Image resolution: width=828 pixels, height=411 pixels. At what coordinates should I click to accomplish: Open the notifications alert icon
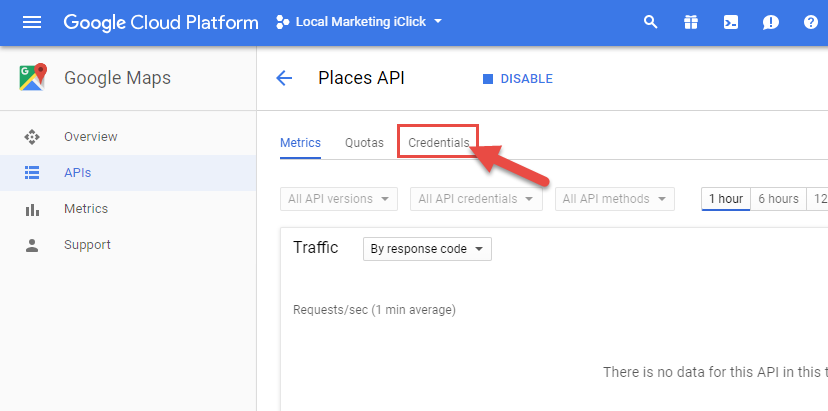pos(770,23)
